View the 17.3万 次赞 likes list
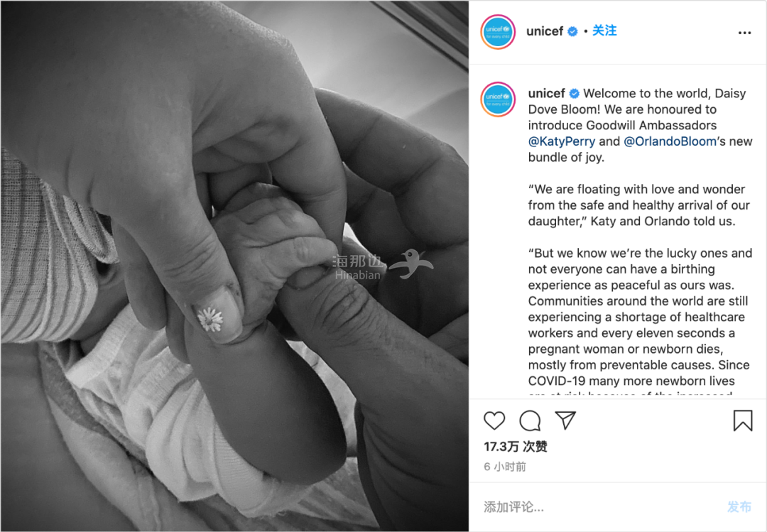767x532 pixels. click(x=516, y=446)
